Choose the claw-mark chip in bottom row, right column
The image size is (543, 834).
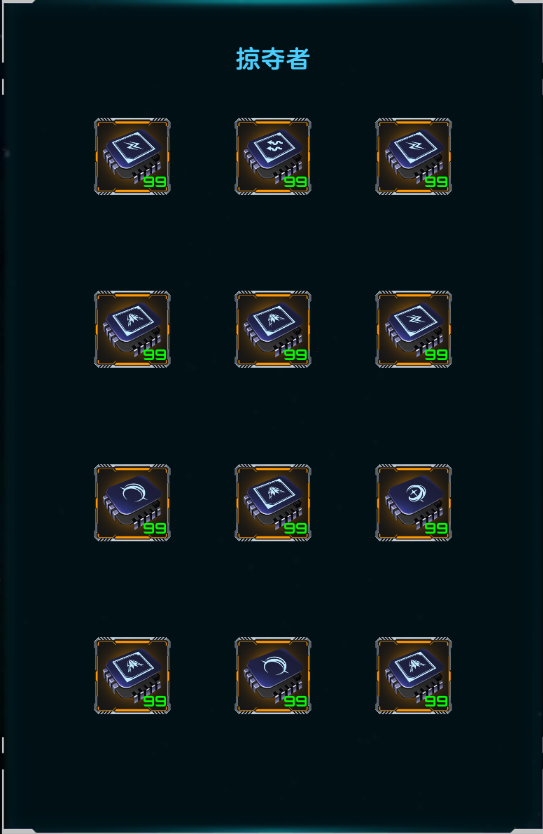click(x=413, y=675)
